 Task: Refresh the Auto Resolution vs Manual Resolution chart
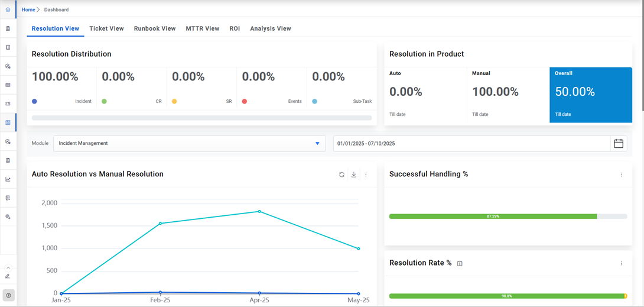click(x=341, y=174)
